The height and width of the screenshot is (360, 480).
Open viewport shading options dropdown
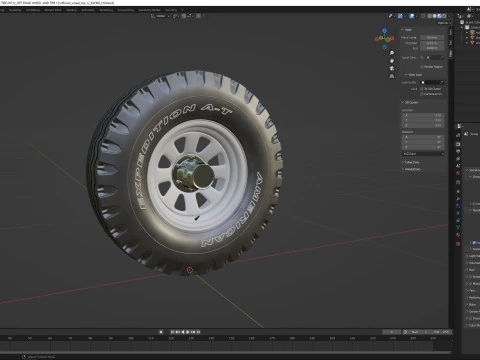click(x=449, y=16)
